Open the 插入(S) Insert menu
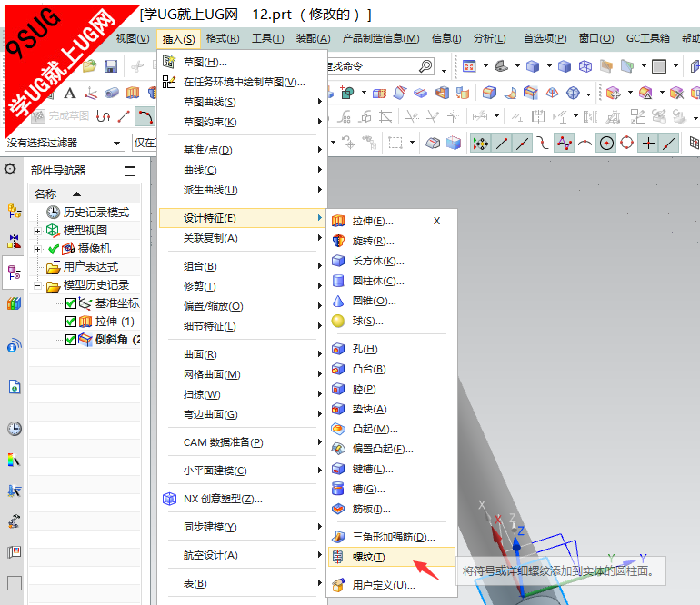700x605 pixels. point(178,39)
